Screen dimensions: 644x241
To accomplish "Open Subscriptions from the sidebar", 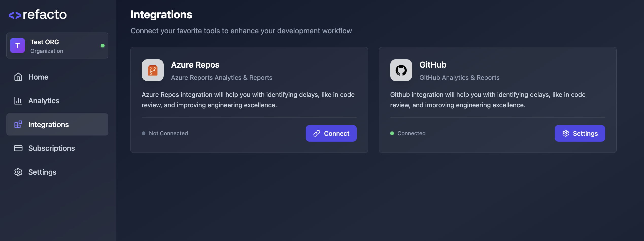I will [57, 148].
